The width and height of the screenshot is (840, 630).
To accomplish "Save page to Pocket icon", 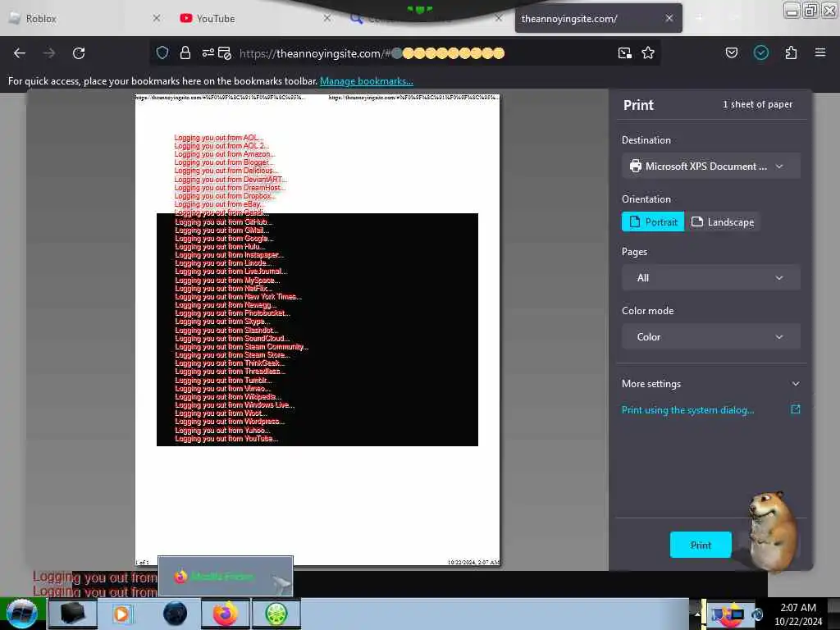I will click(731, 52).
